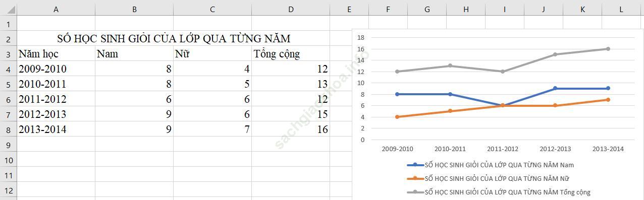Click the '2010-2011' cell in column A
The height and width of the screenshot is (200, 644).
[x=56, y=84]
